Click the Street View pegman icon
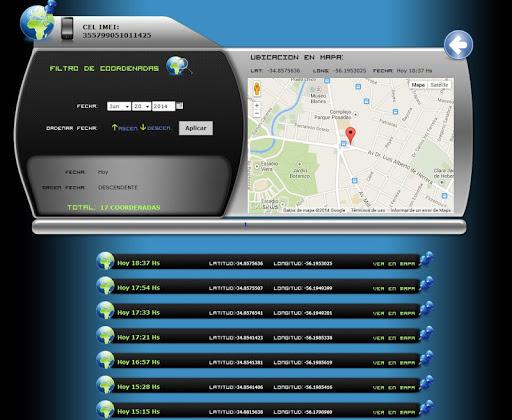This screenshot has height=420, width=512. tap(257, 88)
